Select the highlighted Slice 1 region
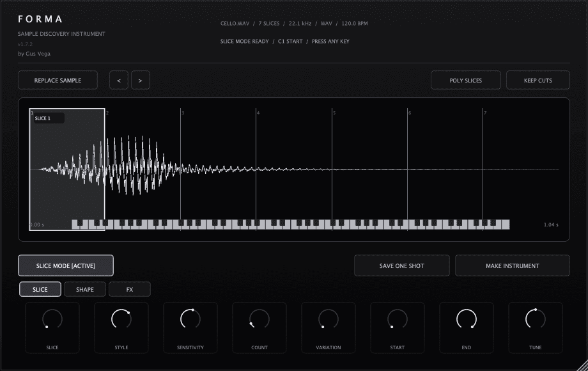 click(66, 169)
